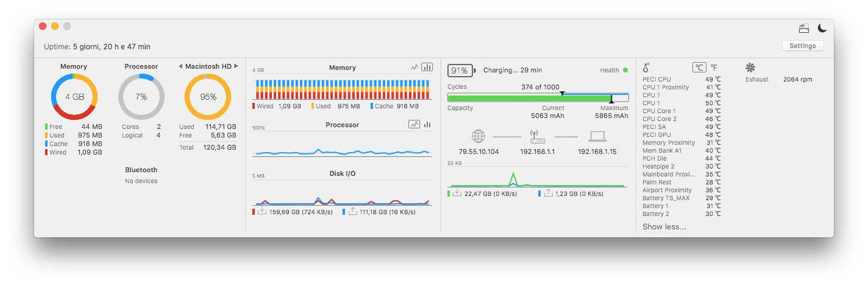Select line chart view for Processor graph

point(414,124)
